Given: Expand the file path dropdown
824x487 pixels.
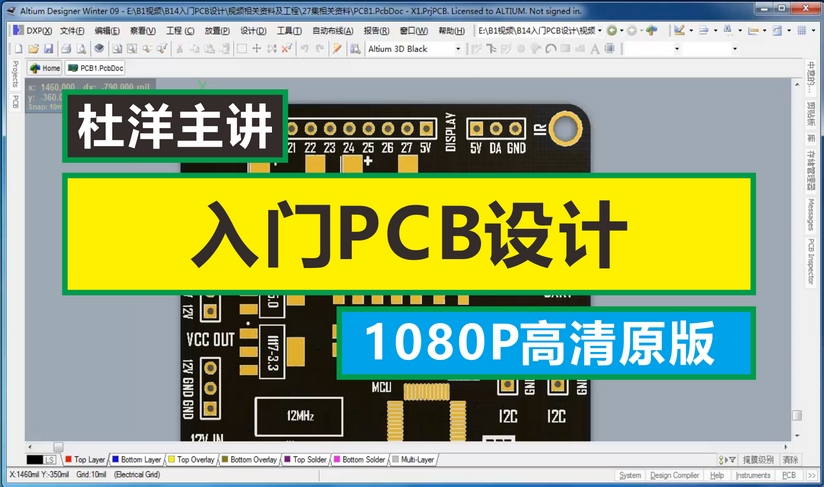Looking at the screenshot, I should 600,30.
